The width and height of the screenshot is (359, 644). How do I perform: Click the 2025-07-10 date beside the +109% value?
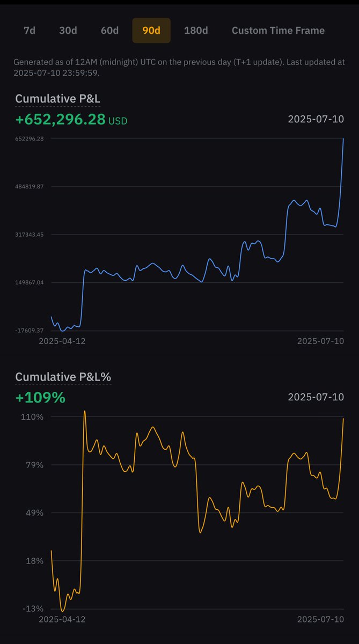316,397
